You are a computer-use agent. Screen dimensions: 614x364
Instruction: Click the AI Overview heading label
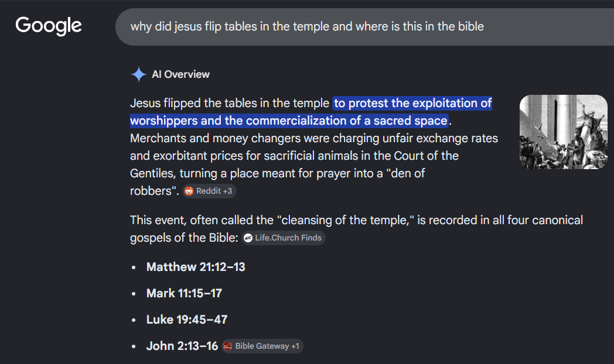point(180,74)
